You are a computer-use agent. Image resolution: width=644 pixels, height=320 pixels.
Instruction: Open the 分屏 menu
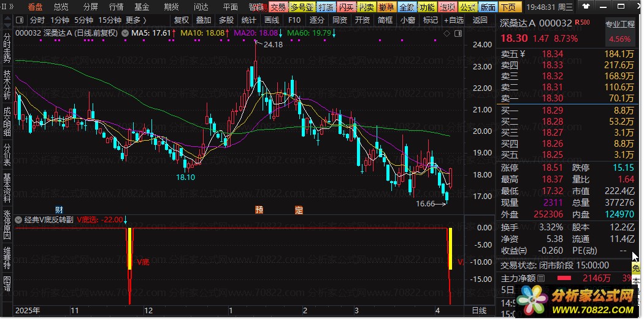(x=90, y=7)
